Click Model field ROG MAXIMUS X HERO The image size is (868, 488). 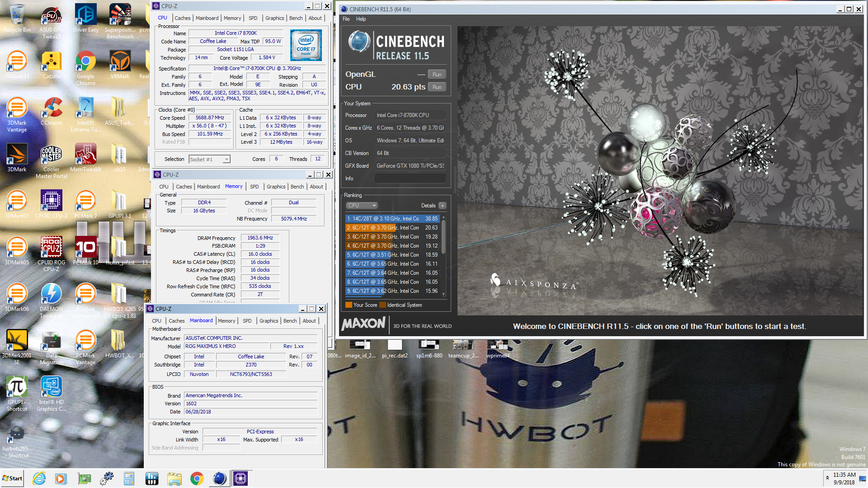tap(226, 346)
